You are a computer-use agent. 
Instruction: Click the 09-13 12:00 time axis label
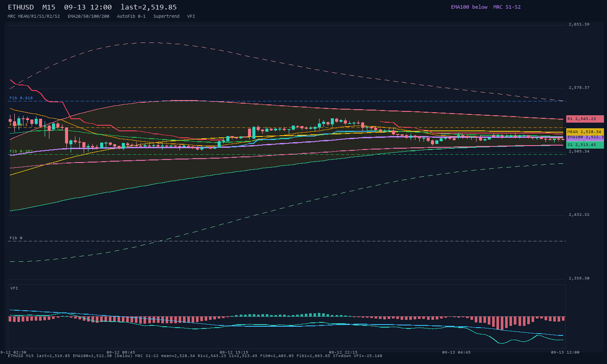click(x=565, y=352)
